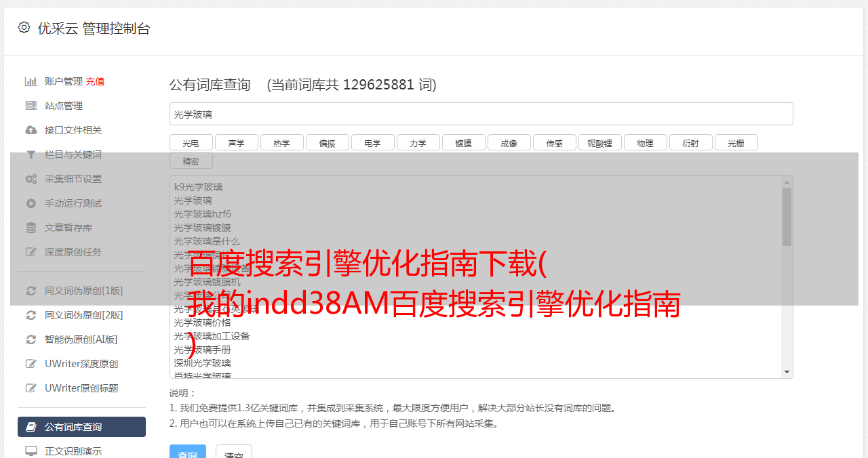Select the 光电 keyword tag
Viewport: 868px width, 458px height.
pyautogui.click(x=191, y=142)
